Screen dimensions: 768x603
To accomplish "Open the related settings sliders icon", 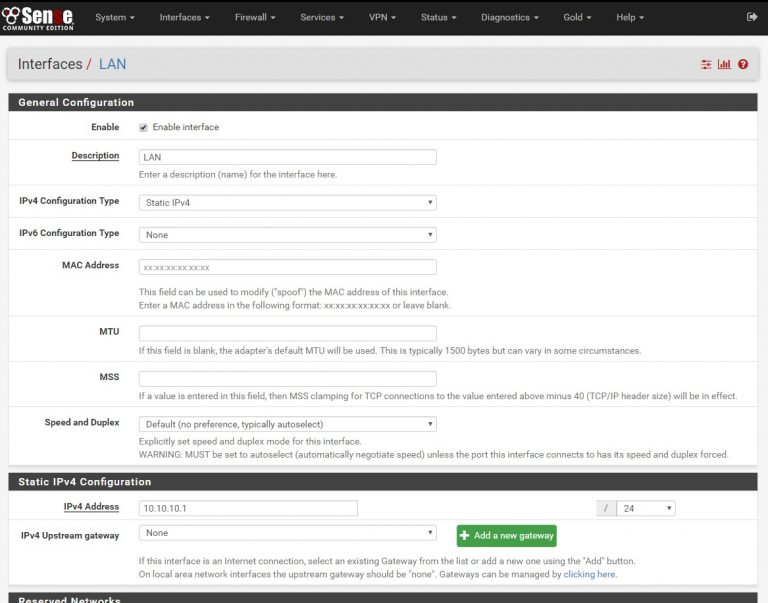I will [x=706, y=64].
